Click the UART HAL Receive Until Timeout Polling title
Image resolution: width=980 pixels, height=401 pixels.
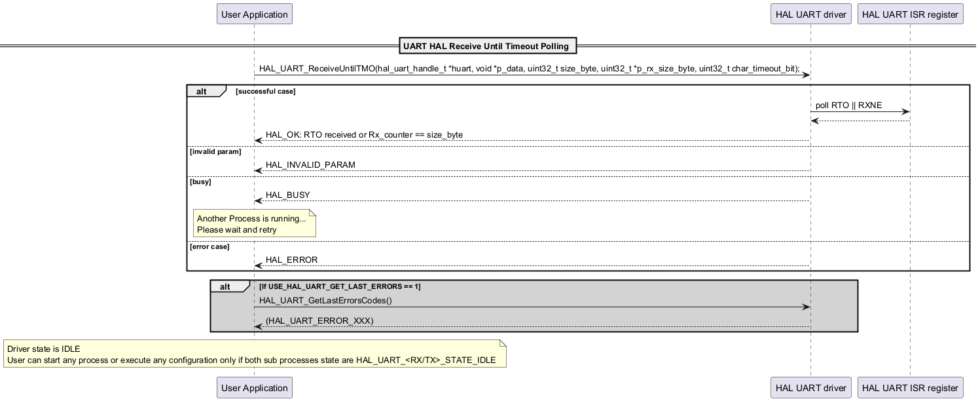488,46
